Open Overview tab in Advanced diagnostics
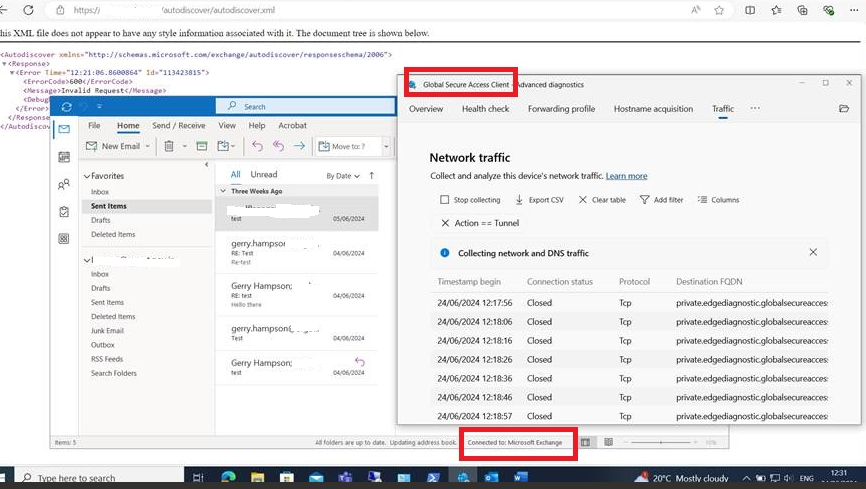Screen dimensions: 866x489 [x=426, y=109]
